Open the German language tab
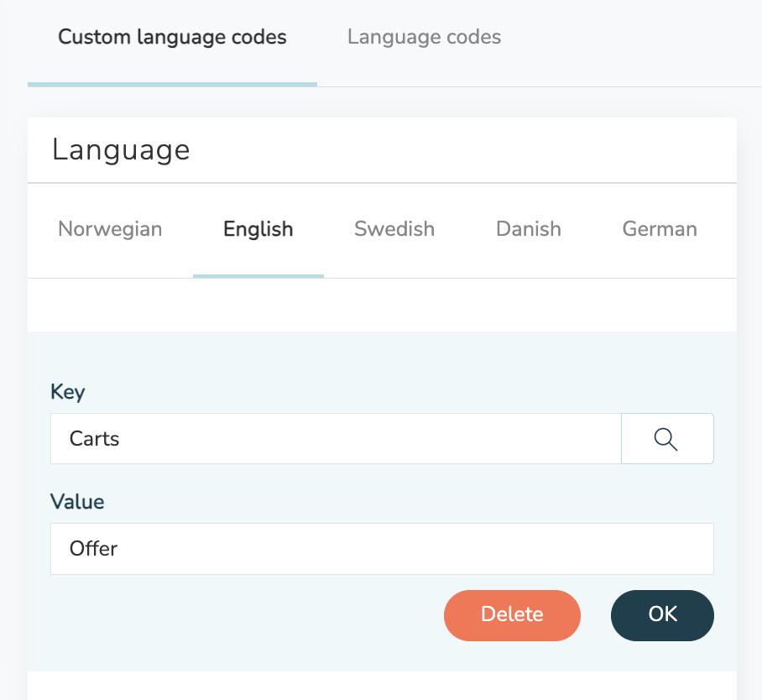This screenshot has width=762, height=700. (x=660, y=229)
